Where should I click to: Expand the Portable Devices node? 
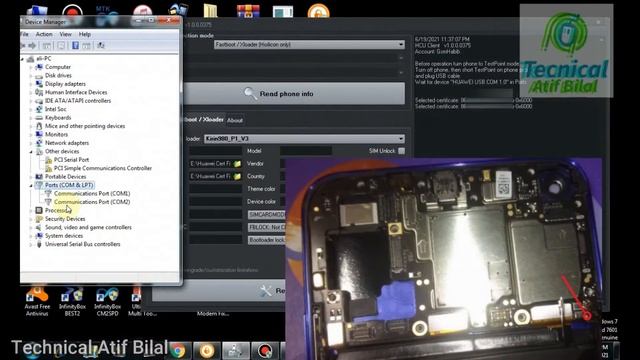coord(31,177)
